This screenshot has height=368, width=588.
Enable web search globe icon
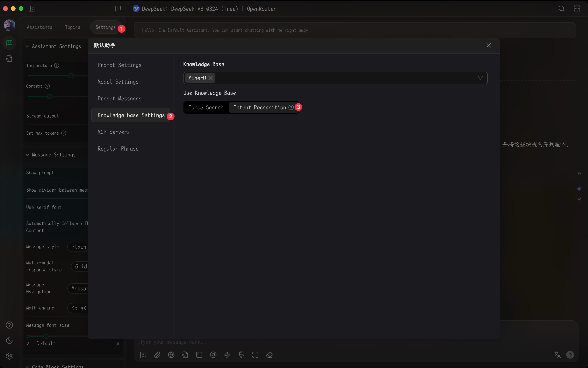tap(171, 355)
